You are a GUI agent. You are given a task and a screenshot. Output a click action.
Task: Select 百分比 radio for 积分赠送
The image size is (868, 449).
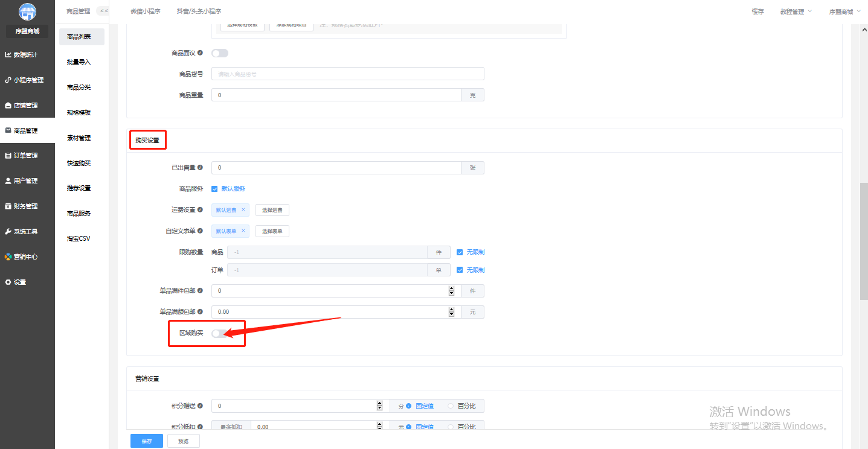(x=451, y=406)
